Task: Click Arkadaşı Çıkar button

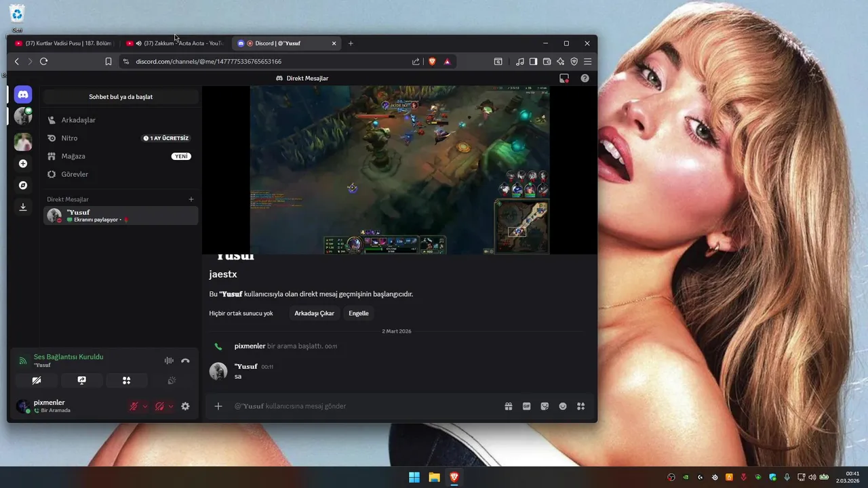Action: [314, 313]
